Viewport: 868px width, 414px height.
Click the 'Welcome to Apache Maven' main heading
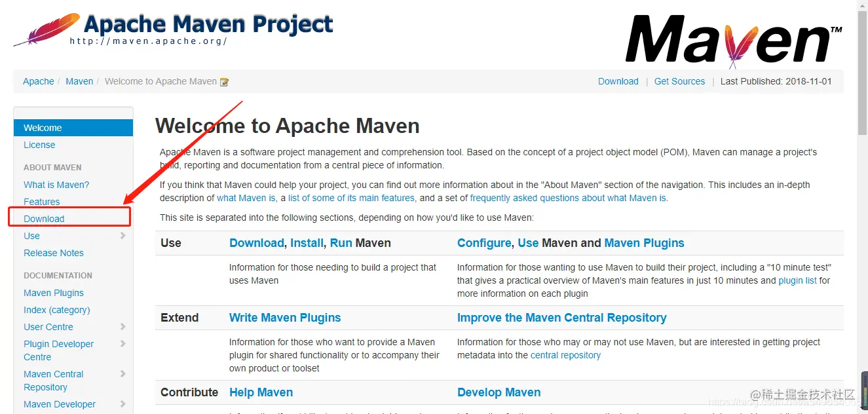click(x=288, y=126)
